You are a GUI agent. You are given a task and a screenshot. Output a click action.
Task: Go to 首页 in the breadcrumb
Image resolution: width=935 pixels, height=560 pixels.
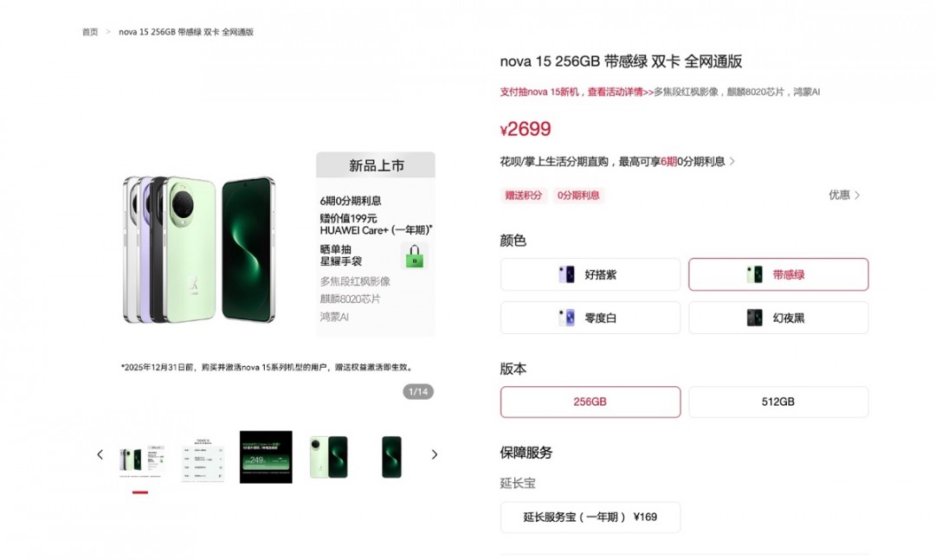click(x=90, y=32)
